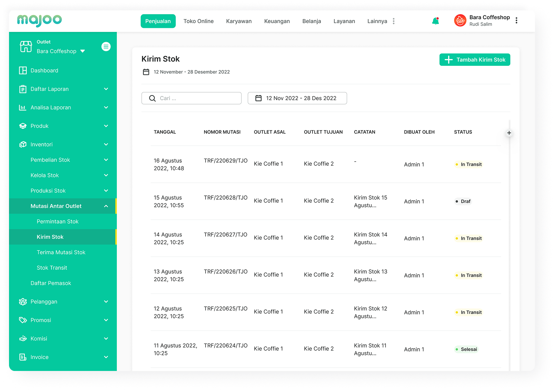Click the note Kirim Stok 13 Agustu...
556x392 pixels.
(370, 275)
